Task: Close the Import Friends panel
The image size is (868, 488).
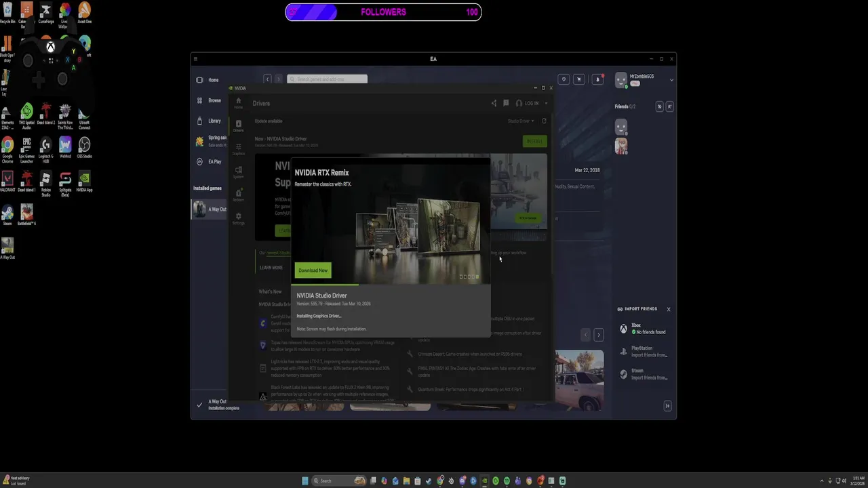Action: tap(668, 309)
